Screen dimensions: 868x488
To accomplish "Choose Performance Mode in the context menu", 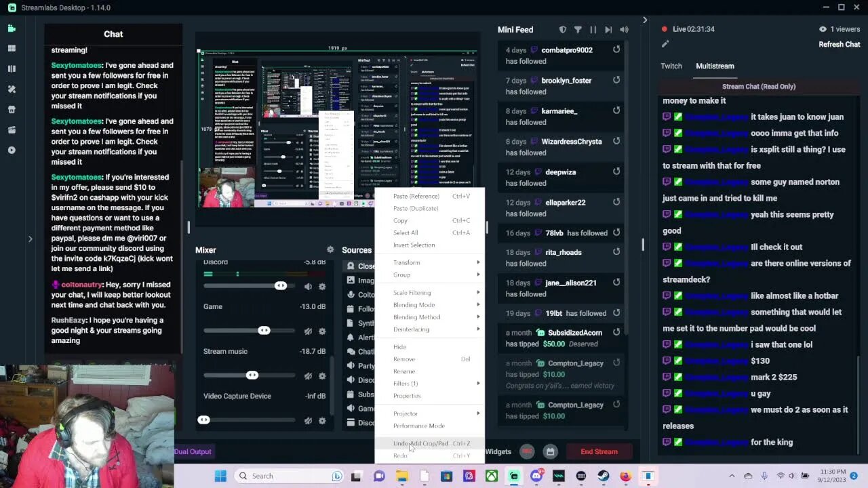I will 430,426.
